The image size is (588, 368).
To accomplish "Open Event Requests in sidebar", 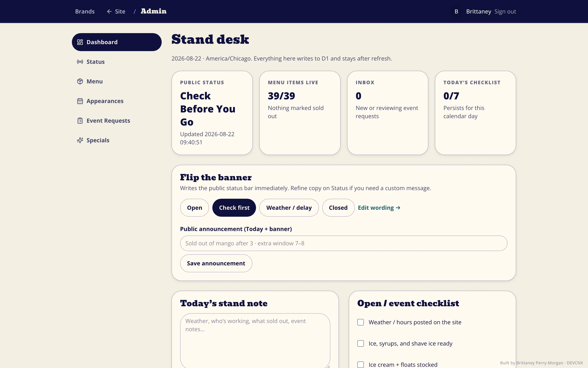I will tap(117, 121).
